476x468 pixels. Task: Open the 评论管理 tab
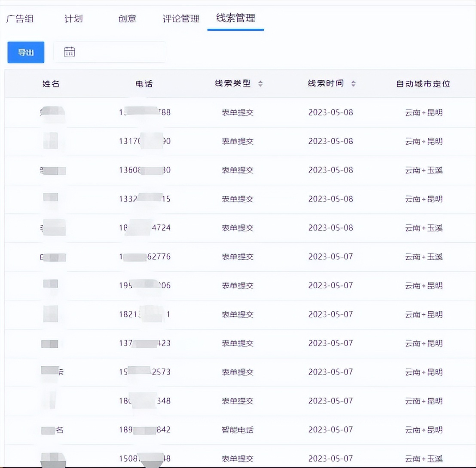180,19
